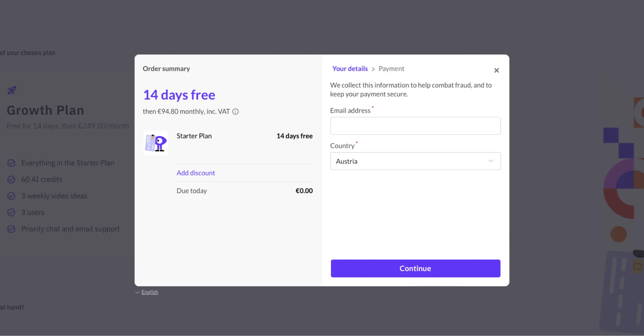Click the Starter Plan mascot thumbnail
This screenshot has width=644, height=336.
click(x=156, y=143)
